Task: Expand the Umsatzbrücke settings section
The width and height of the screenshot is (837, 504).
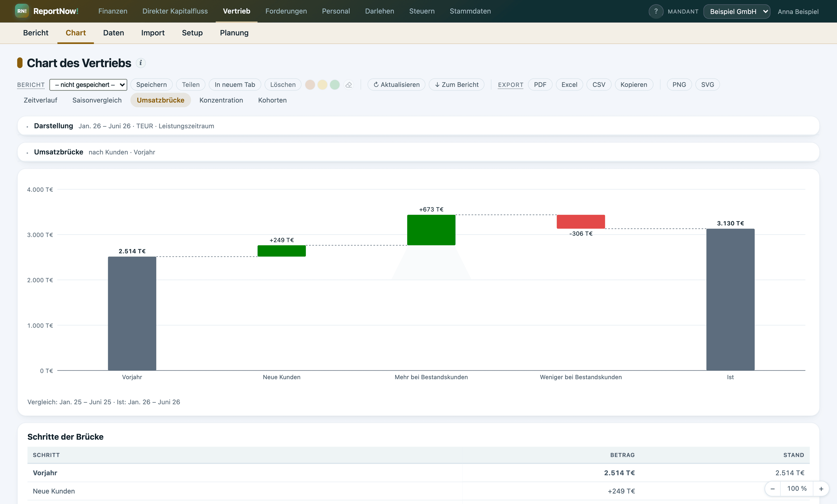Action: coord(418,152)
